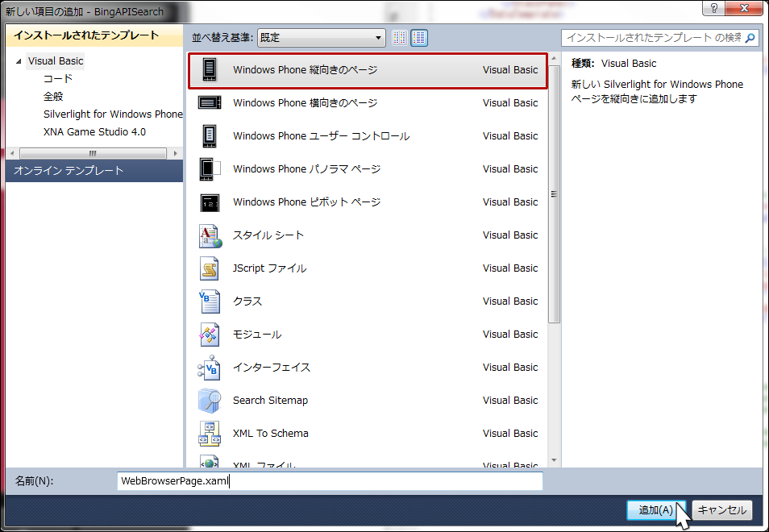Close the 新しい項目の追加 dialog
This screenshot has width=769, height=532.
click(x=744, y=8)
